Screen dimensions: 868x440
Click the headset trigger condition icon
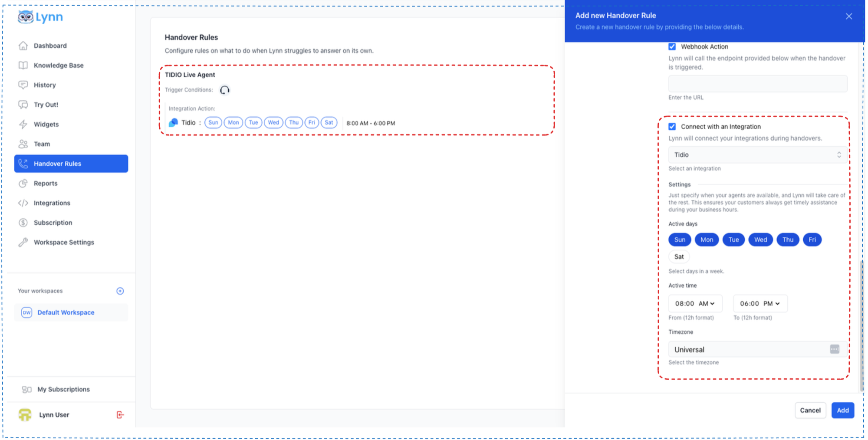[224, 90]
